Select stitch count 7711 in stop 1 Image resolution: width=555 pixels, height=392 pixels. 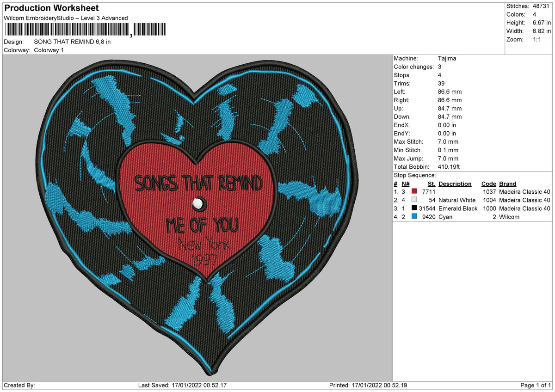(428, 192)
